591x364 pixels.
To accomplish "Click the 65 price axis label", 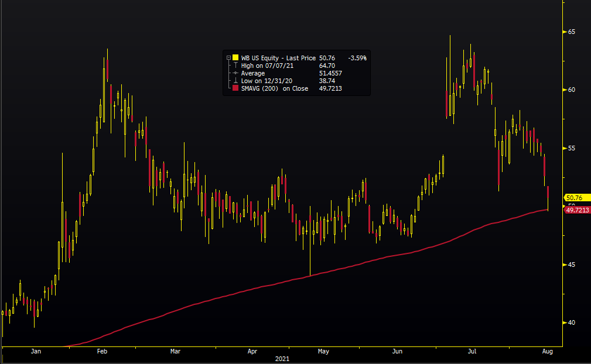I will 572,32.
